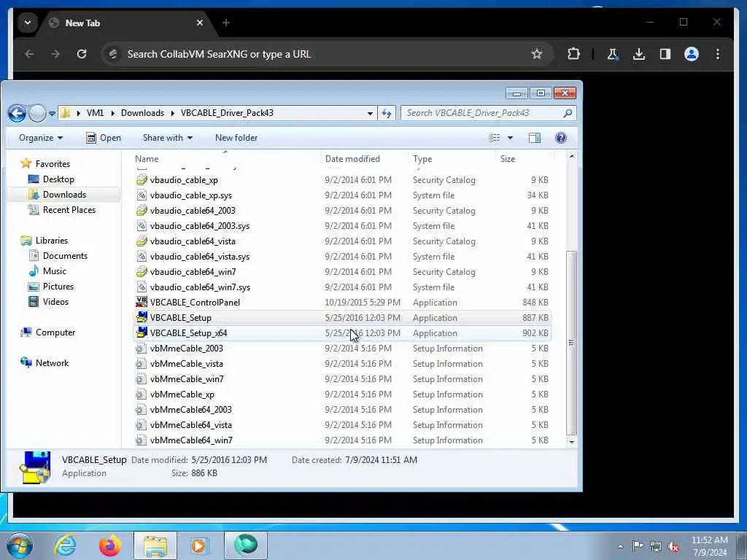Open Chrome Downloads icon
The image size is (747, 560).
tap(639, 54)
